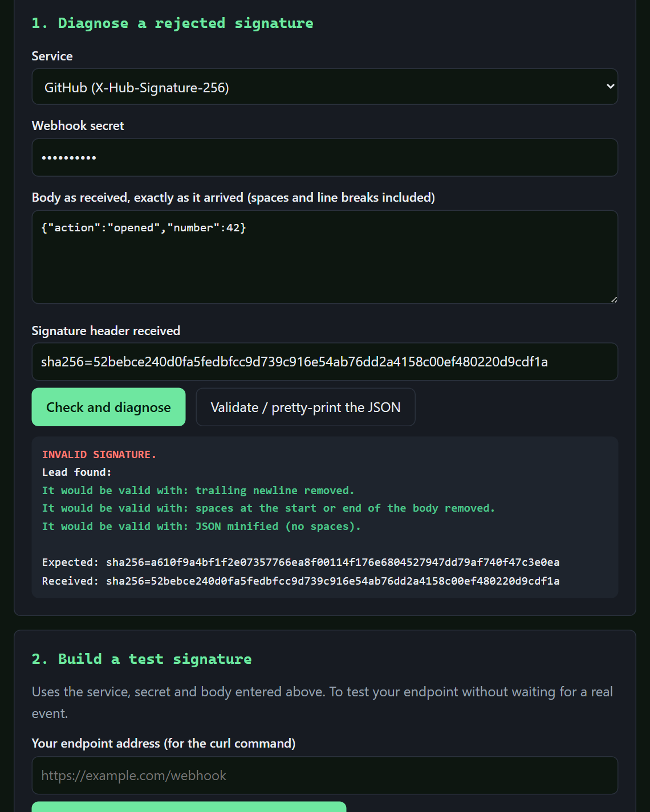Click the 'Signature header received' label
The width and height of the screenshot is (650, 812).
point(106,330)
